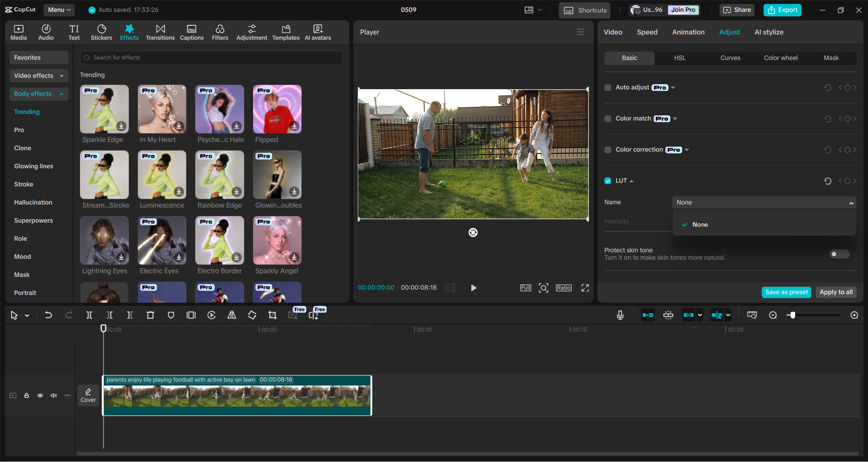Open the Captions panel

pos(191,32)
